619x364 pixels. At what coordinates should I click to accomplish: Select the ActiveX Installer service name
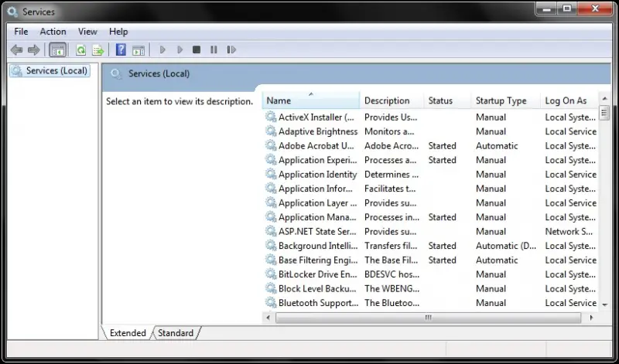pos(316,117)
